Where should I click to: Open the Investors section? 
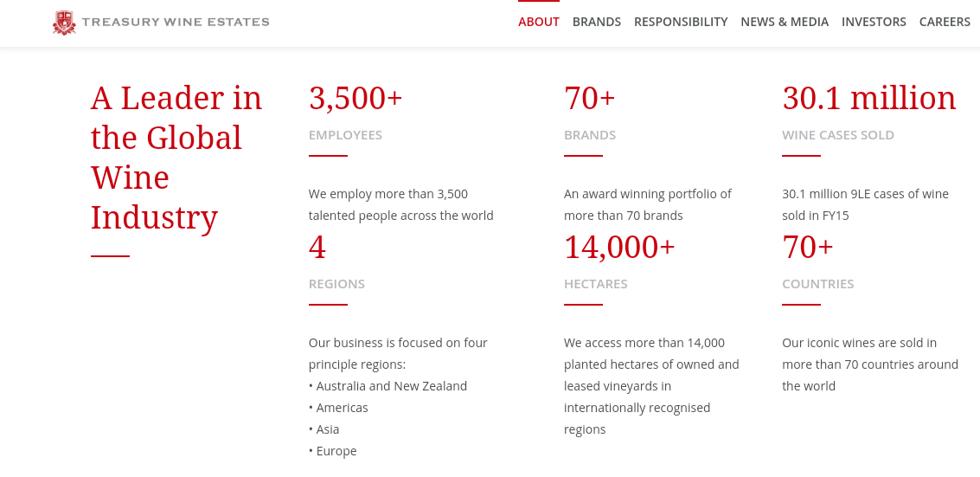click(x=874, y=23)
